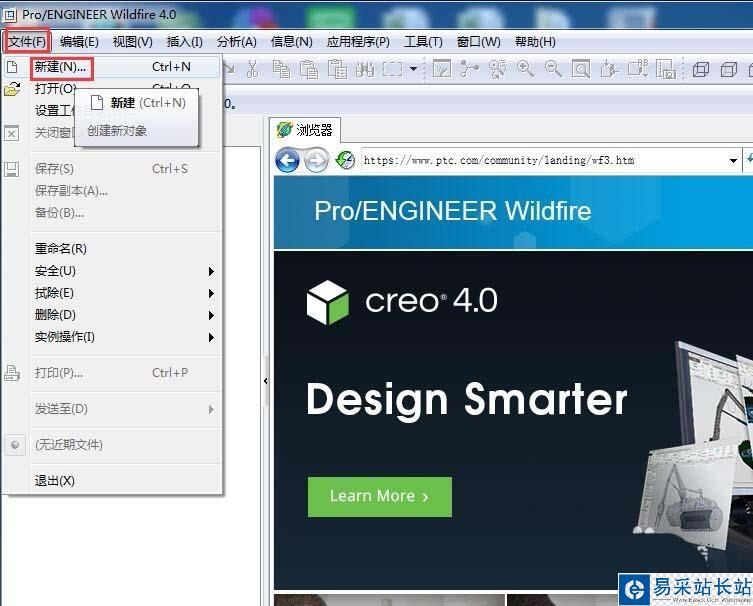Click the Copy icon in toolbar

pos(281,70)
